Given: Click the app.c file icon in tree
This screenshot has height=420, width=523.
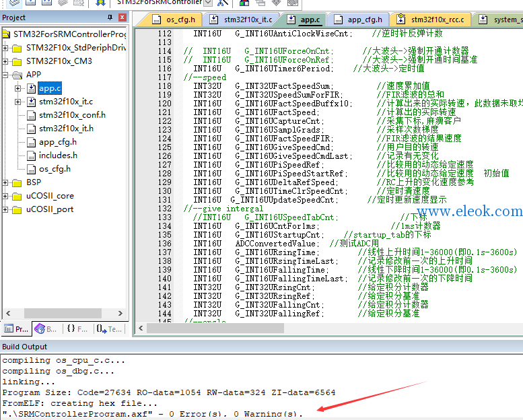Looking at the screenshot, I should click(32, 88).
